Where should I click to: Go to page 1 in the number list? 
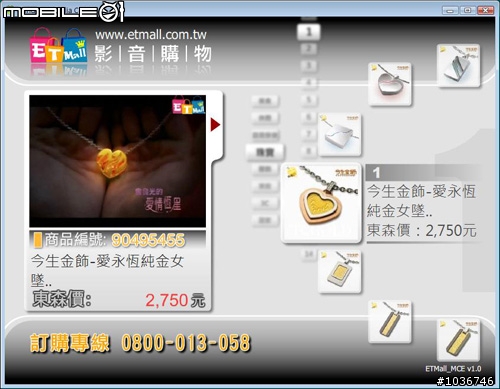click(x=309, y=32)
